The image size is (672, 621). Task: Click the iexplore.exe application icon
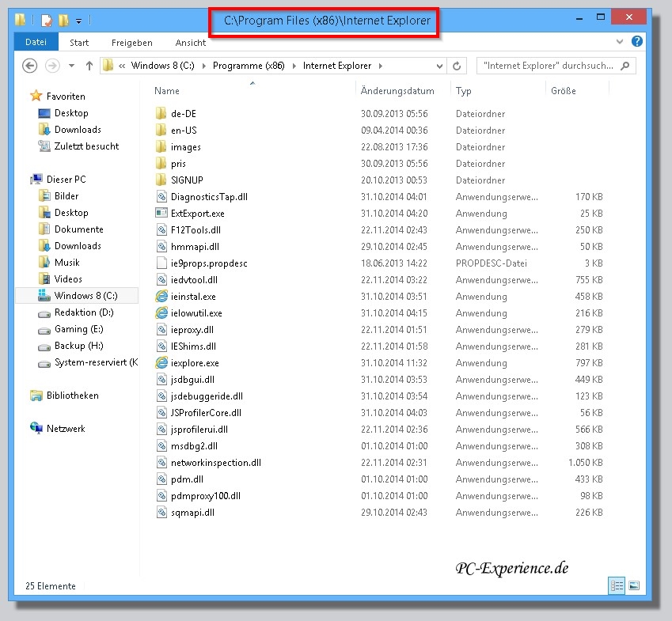click(x=161, y=363)
